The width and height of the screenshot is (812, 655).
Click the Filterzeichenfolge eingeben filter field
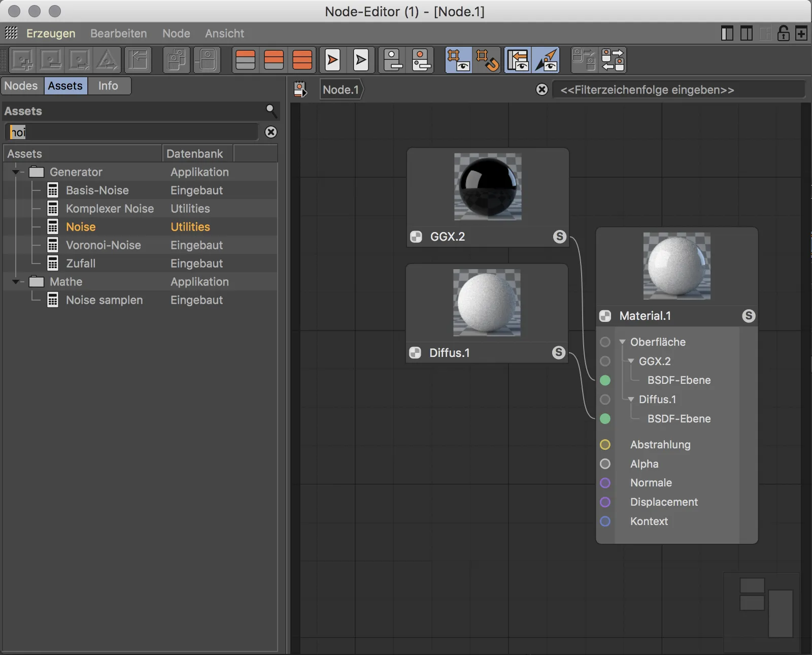pyautogui.click(x=679, y=90)
